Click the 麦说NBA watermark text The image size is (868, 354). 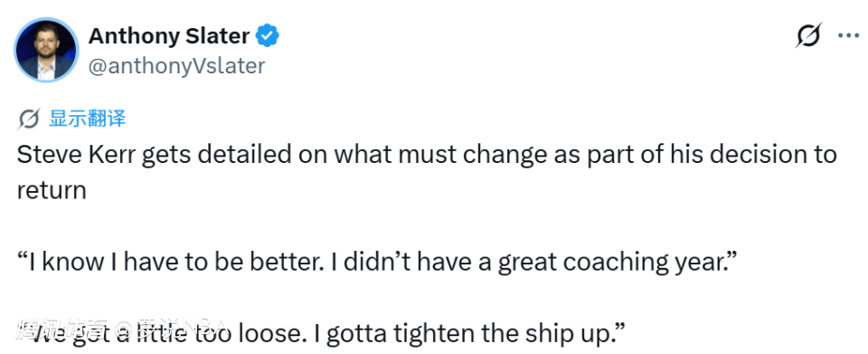184,328
